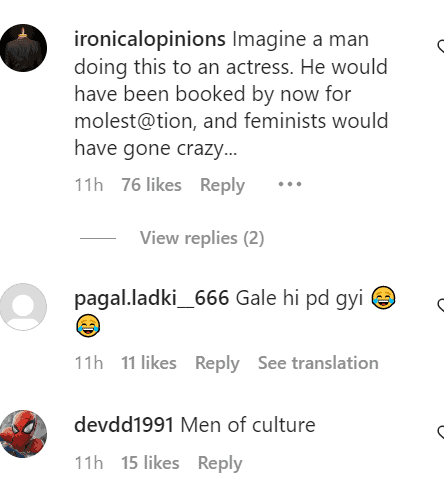Open the ironicalopinions profile picture
The height and width of the screenshot is (481, 444).
click(23, 48)
